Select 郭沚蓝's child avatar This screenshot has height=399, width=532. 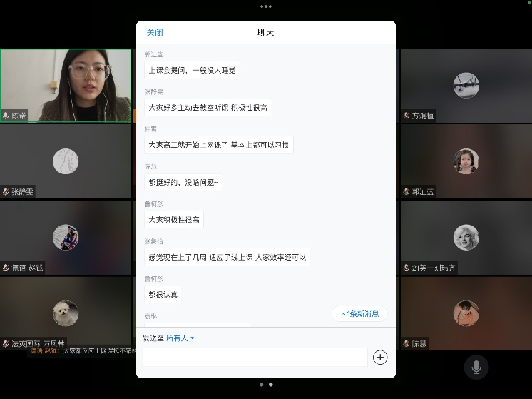click(x=466, y=161)
